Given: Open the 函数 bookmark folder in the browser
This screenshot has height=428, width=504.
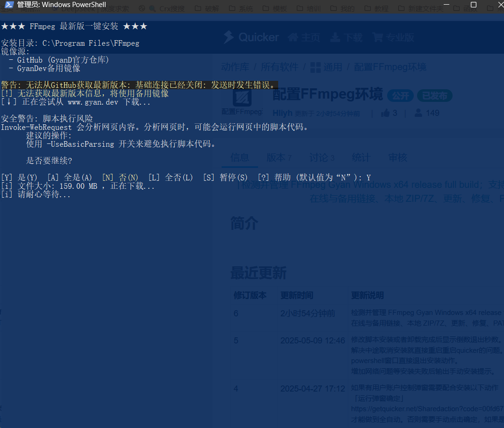Looking at the screenshot, I should pyautogui.click(x=465, y=9).
